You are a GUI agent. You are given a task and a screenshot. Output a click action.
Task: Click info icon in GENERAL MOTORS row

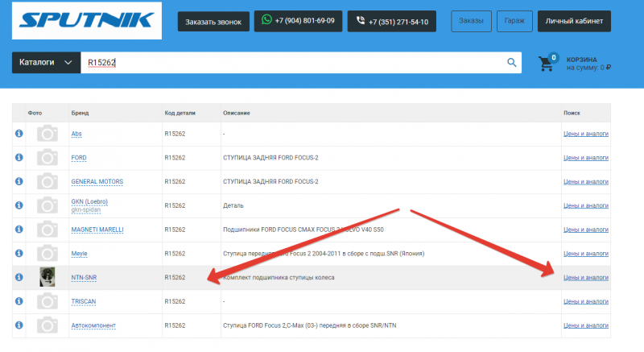19,181
